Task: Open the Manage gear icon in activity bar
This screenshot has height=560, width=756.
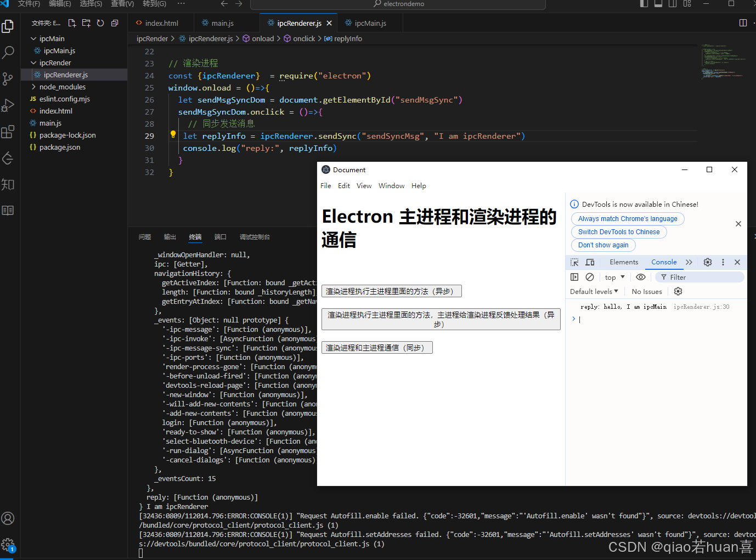Action: (8, 545)
